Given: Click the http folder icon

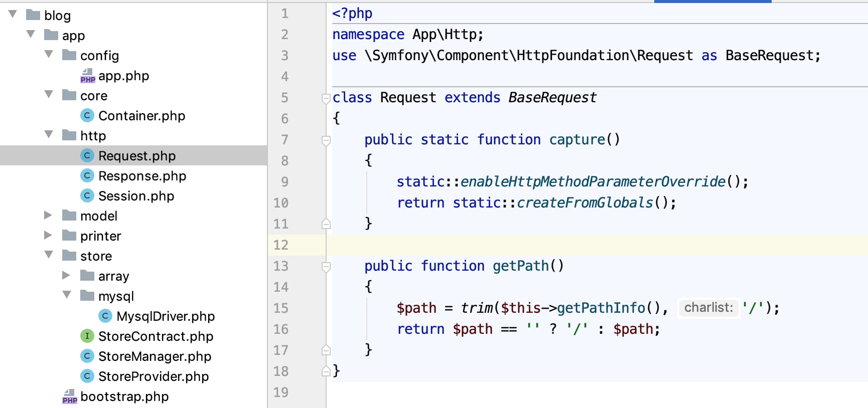Looking at the screenshot, I should point(69,135).
